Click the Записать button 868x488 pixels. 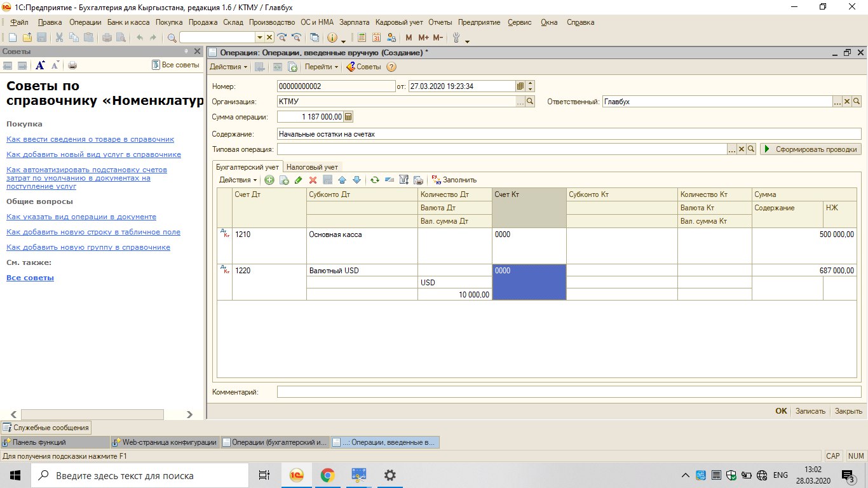(811, 411)
